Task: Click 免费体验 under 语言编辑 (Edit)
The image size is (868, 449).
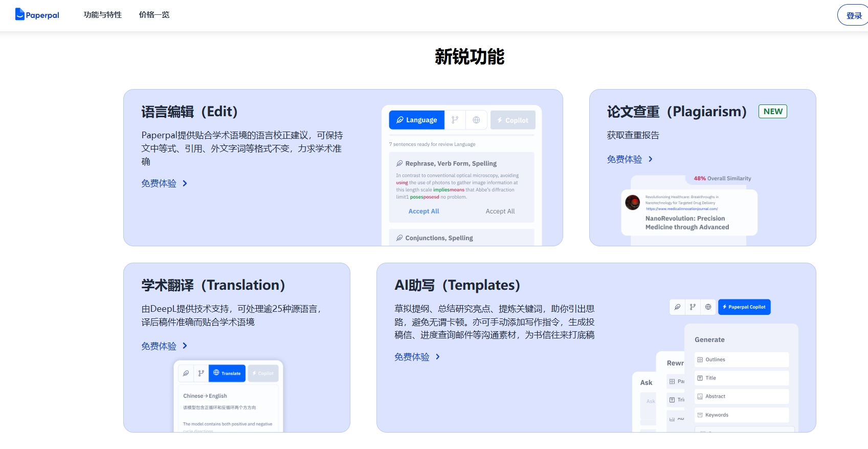Action: 159,183
